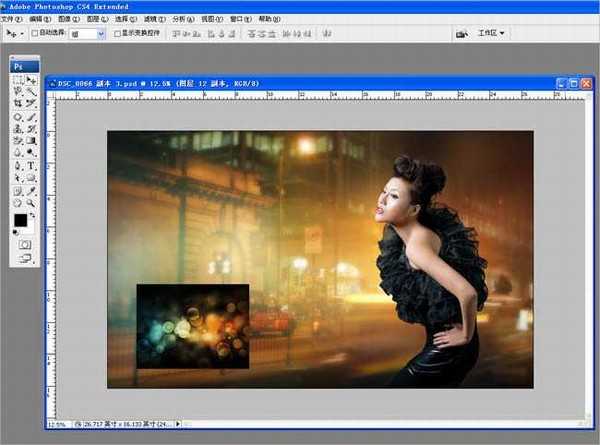Select the Move tool in toolbox
Image resolution: width=600 pixels, height=445 pixels.
tap(31, 80)
